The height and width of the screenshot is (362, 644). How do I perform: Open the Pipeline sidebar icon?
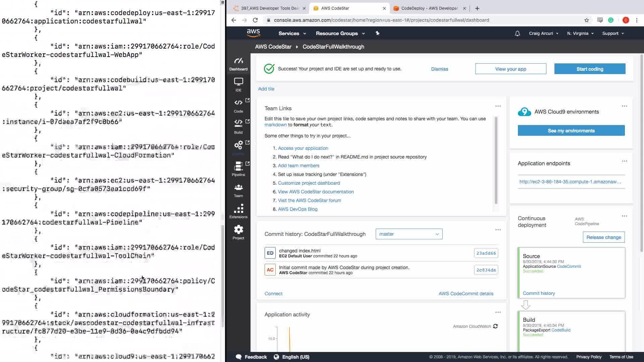click(x=238, y=169)
